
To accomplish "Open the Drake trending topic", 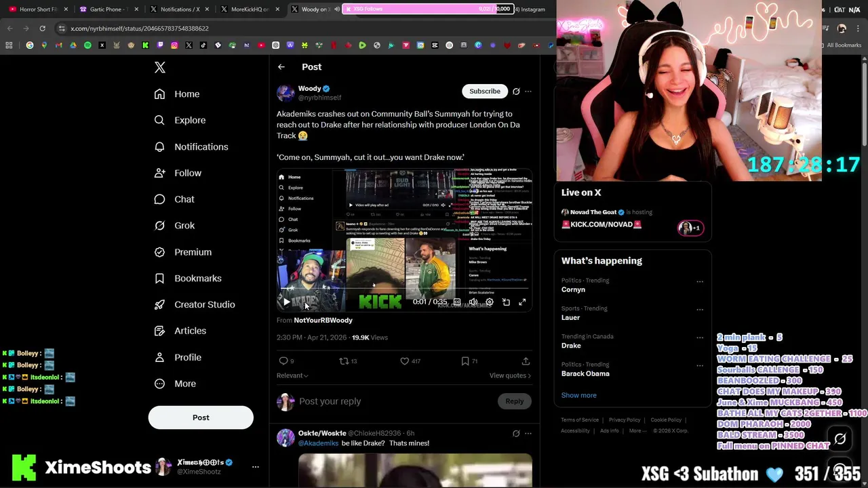I will 571,346.
